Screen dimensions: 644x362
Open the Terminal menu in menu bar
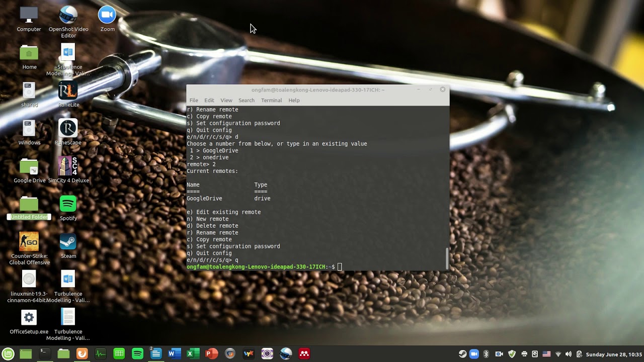(x=271, y=100)
